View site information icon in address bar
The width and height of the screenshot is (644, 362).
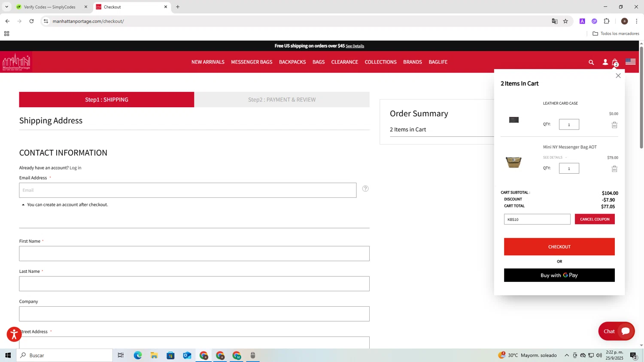[46, 21]
